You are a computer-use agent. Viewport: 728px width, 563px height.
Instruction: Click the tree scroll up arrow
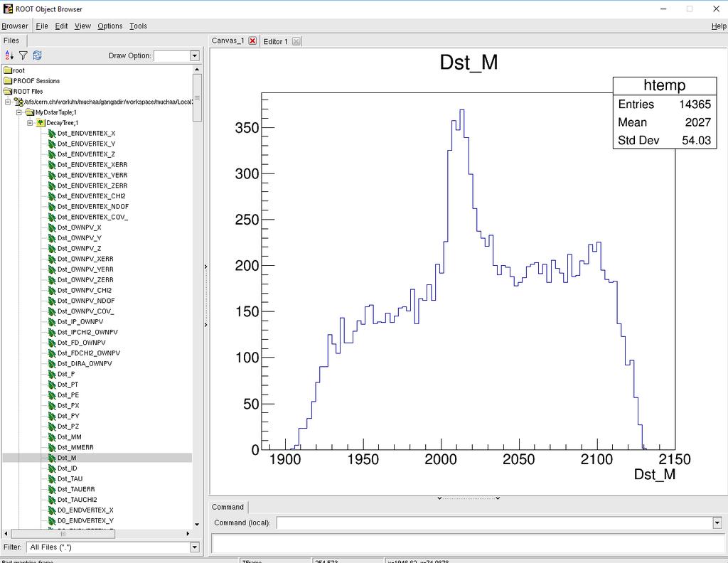click(197, 70)
